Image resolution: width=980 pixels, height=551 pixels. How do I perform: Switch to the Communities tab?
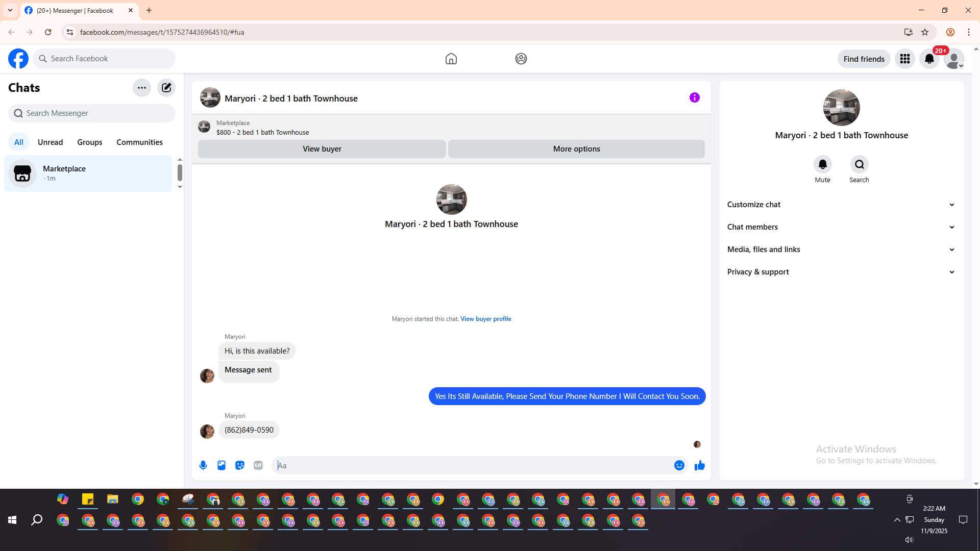139,142
